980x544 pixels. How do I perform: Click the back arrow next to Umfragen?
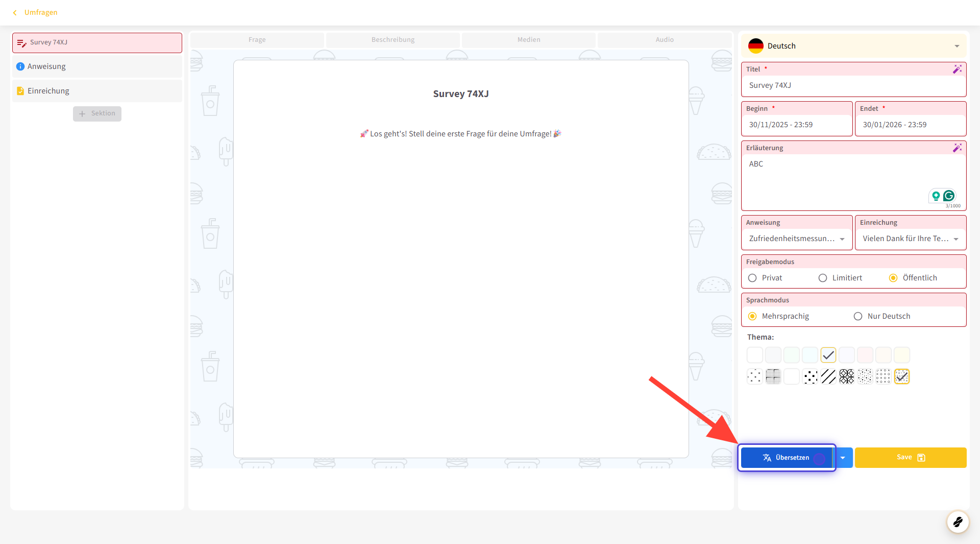(15, 12)
